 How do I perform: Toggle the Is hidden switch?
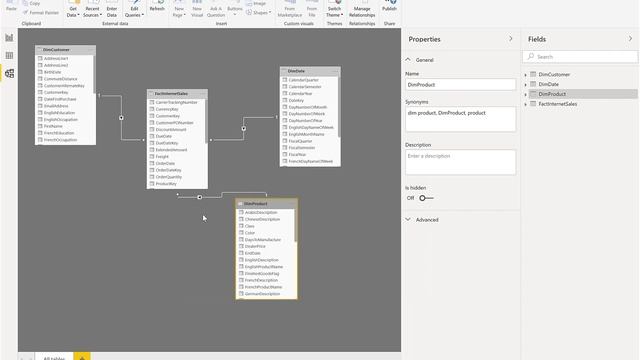[x=426, y=198]
